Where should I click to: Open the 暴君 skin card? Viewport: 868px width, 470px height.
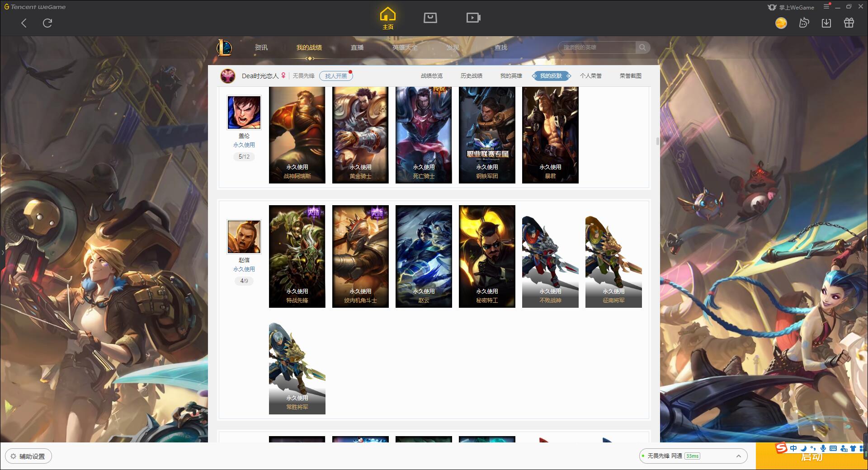pyautogui.click(x=550, y=135)
